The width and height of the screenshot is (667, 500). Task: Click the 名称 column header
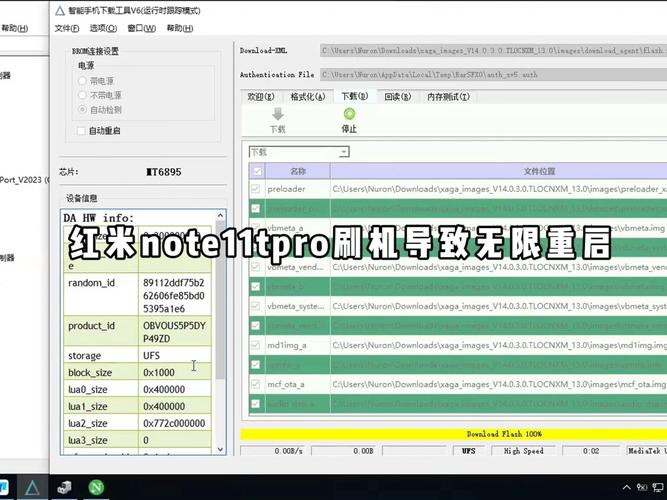pyautogui.click(x=298, y=171)
